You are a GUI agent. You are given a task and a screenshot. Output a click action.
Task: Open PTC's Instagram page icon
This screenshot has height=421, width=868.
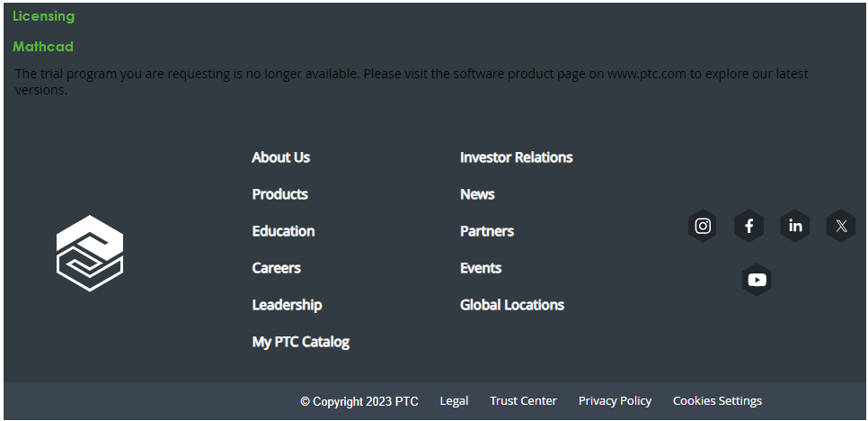coord(703,226)
